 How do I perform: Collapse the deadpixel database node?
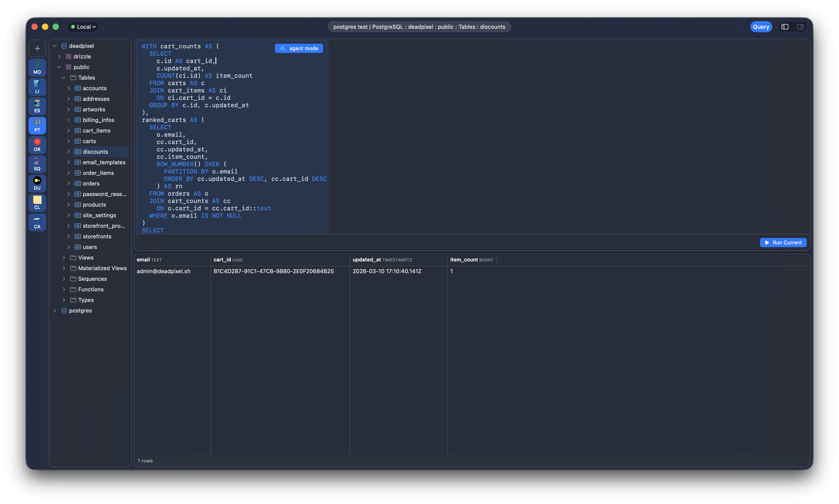point(55,46)
